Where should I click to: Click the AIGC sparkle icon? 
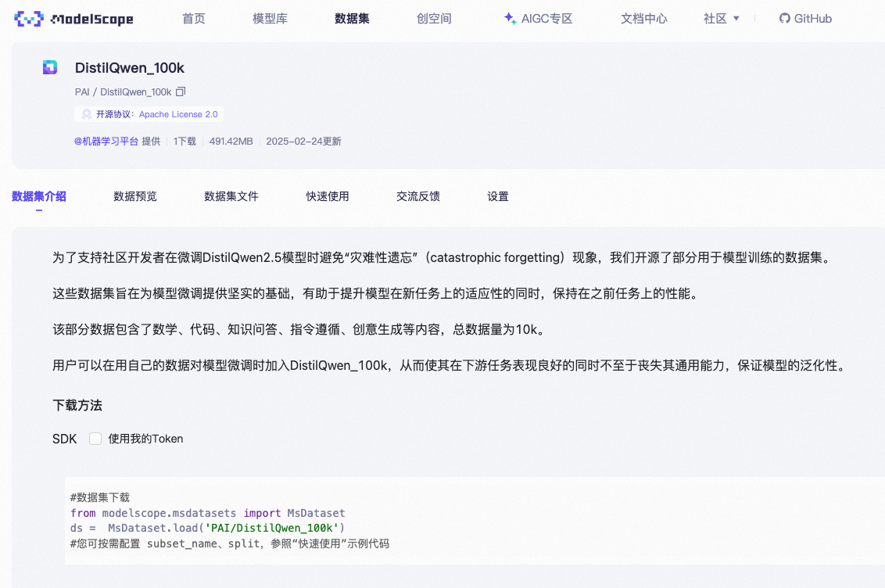tap(510, 19)
